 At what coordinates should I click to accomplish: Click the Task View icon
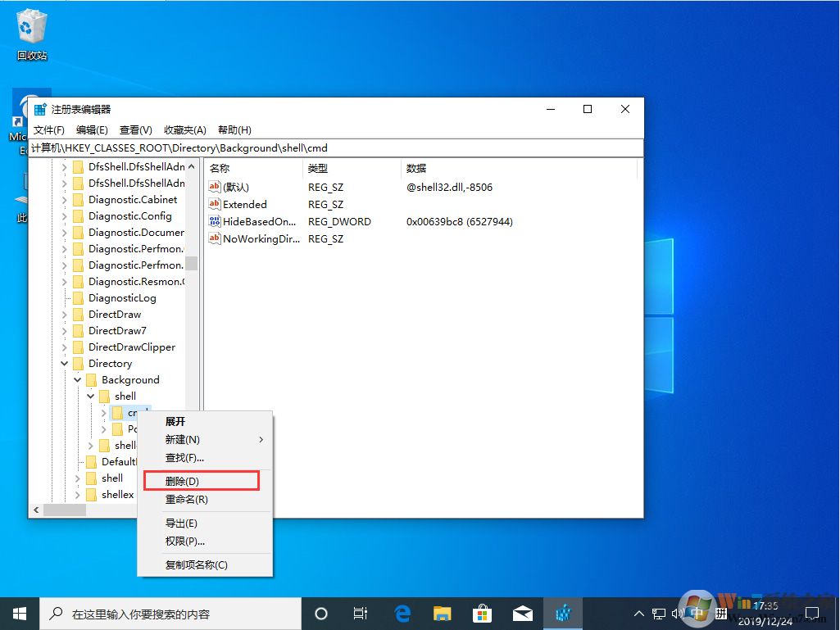(x=361, y=613)
